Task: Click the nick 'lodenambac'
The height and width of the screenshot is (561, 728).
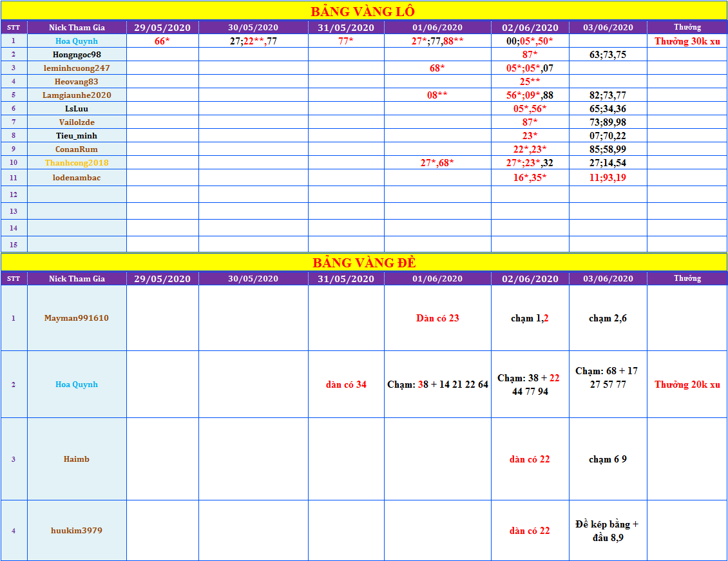Action: pyautogui.click(x=77, y=177)
